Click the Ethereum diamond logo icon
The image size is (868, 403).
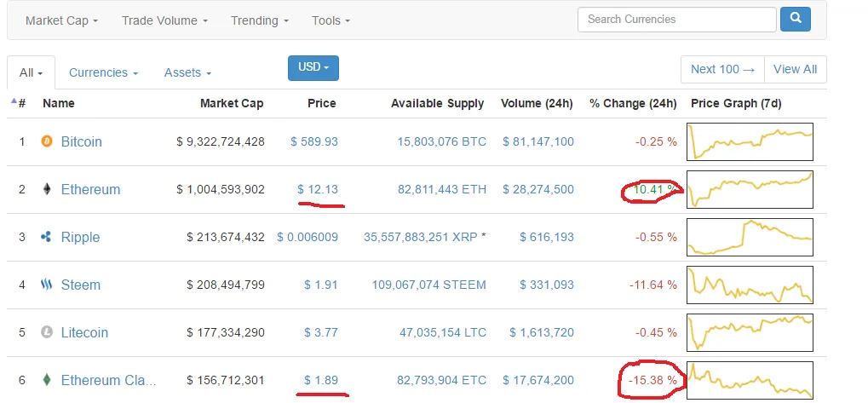click(x=47, y=189)
